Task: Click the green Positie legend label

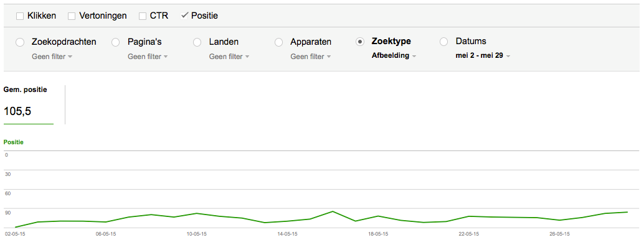Action: pyautogui.click(x=14, y=142)
